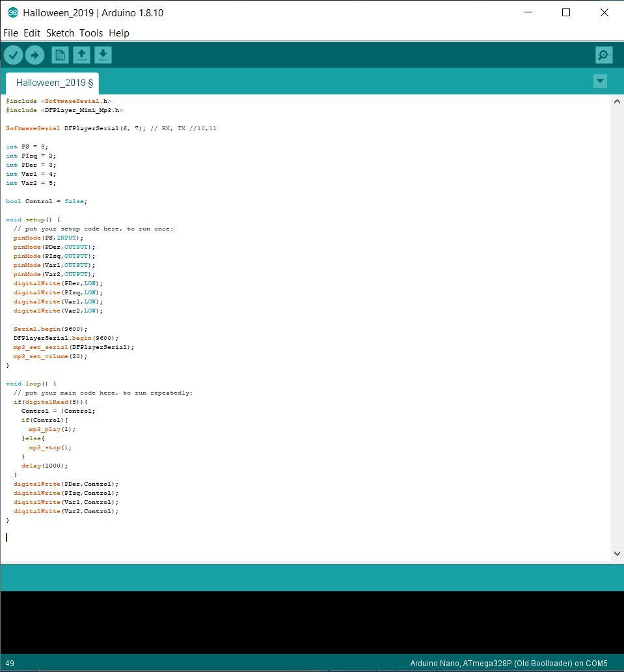Open the Tools menu
Screen dimensions: 624x672
point(91,33)
